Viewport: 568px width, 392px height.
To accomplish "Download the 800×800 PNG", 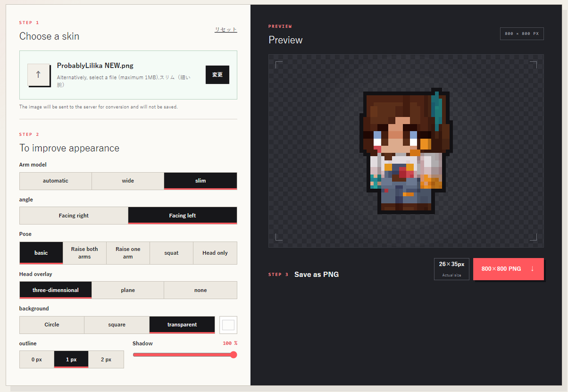I will click(x=508, y=269).
